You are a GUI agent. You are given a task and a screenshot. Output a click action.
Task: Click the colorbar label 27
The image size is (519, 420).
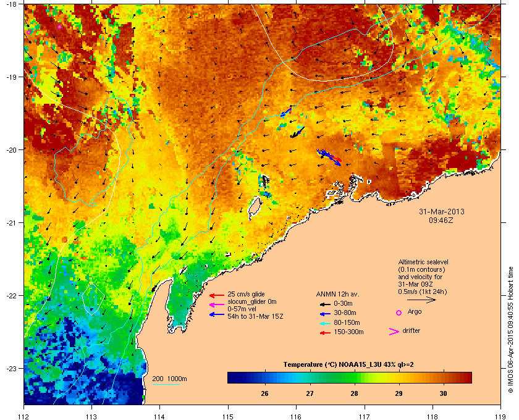pos(310,393)
